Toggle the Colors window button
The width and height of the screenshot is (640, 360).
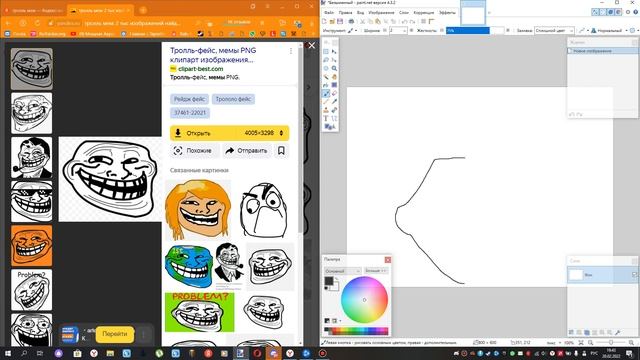tap(618, 12)
